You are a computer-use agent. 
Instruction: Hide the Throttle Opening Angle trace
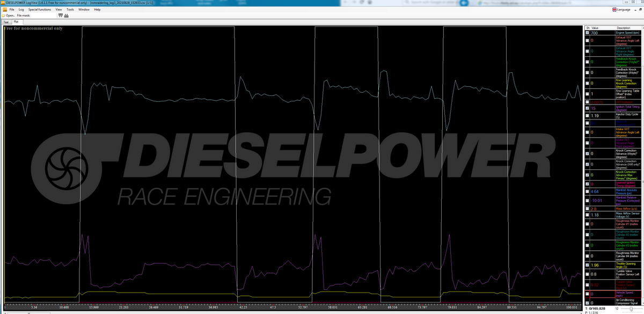click(587, 264)
